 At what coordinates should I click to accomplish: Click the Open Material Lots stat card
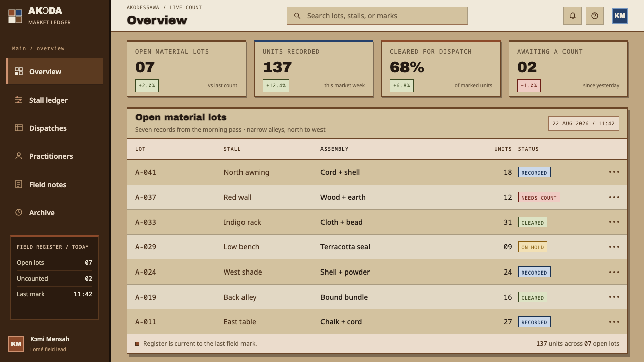tap(187, 68)
